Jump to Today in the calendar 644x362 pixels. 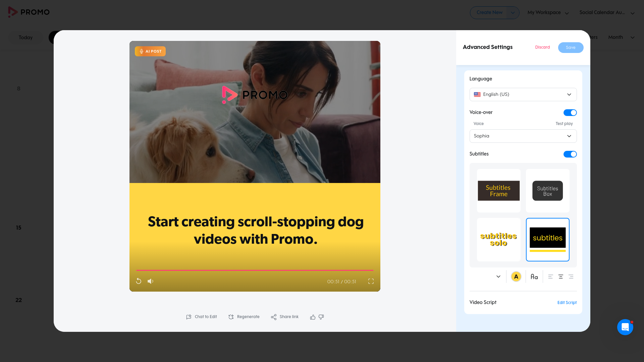tap(25, 38)
